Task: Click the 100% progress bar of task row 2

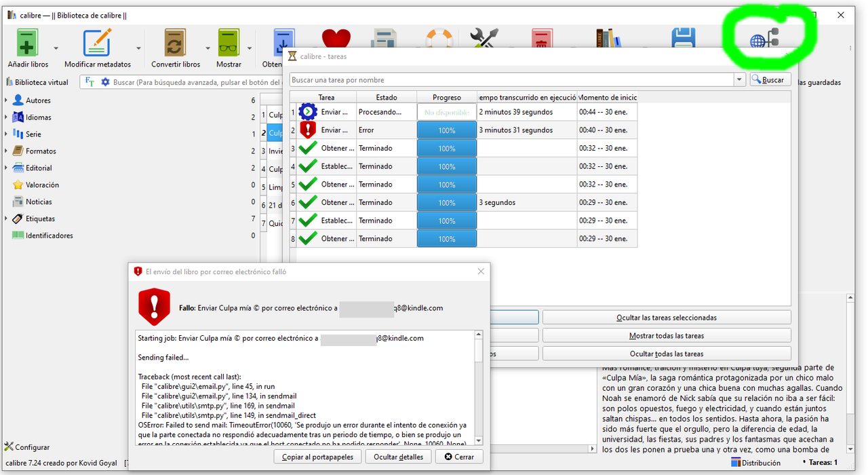Action: 447,130
